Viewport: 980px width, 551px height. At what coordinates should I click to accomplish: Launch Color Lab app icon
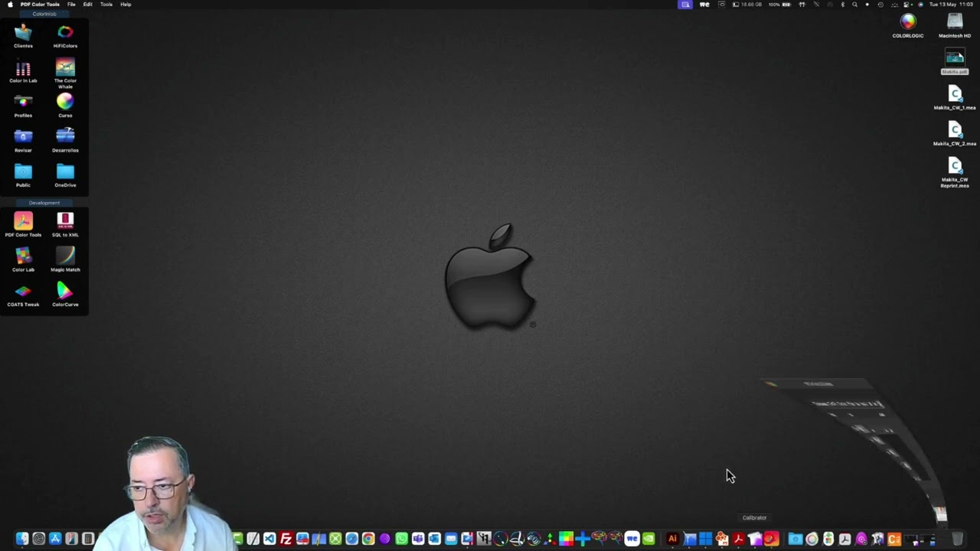(23, 259)
